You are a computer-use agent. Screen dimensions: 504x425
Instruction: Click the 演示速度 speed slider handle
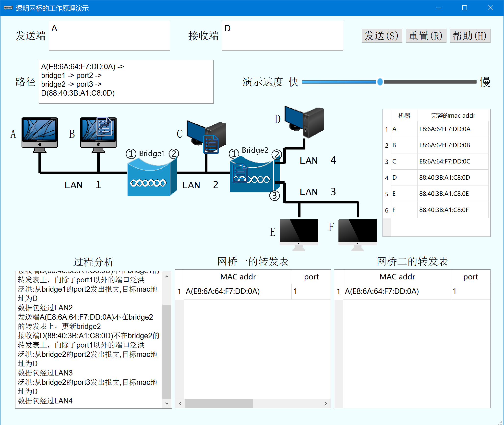380,82
